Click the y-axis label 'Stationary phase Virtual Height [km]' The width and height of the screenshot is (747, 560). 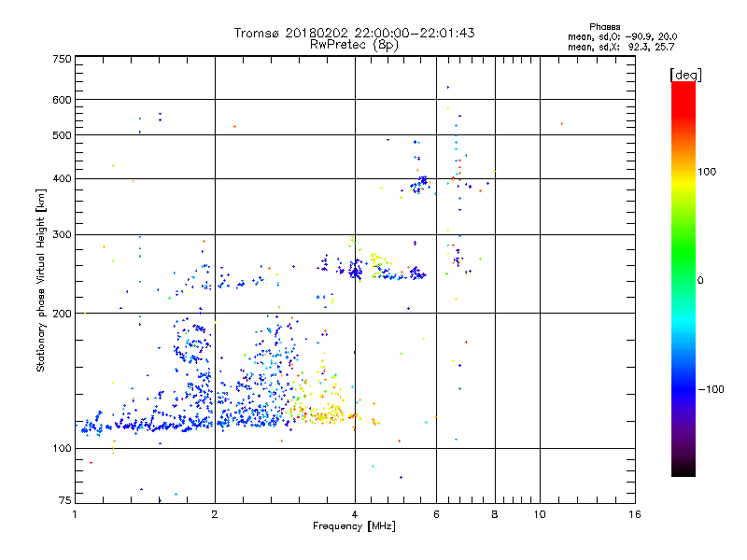[x=40, y=280]
